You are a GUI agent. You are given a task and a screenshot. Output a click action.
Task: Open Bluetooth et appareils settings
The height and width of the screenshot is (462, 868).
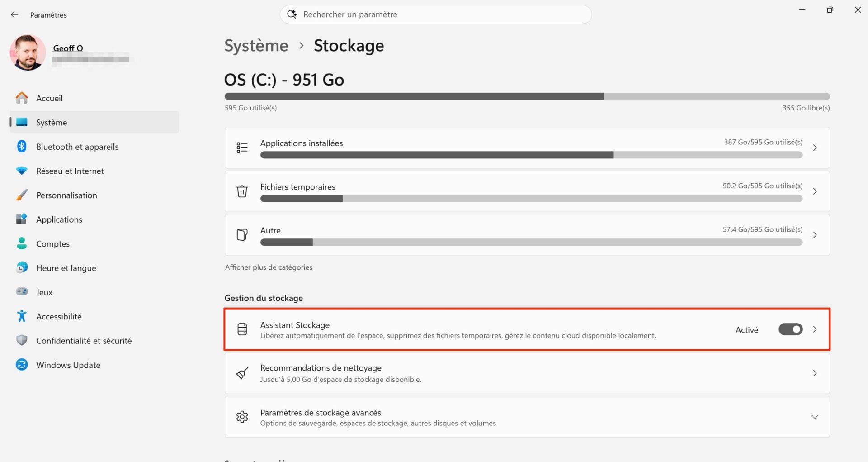tap(77, 146)
